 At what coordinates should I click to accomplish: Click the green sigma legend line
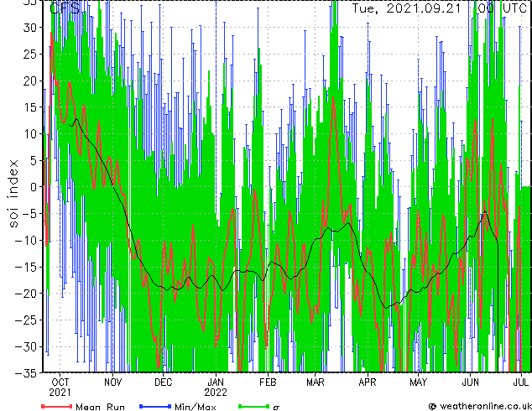pyautogui.click(x=254, y=406)
